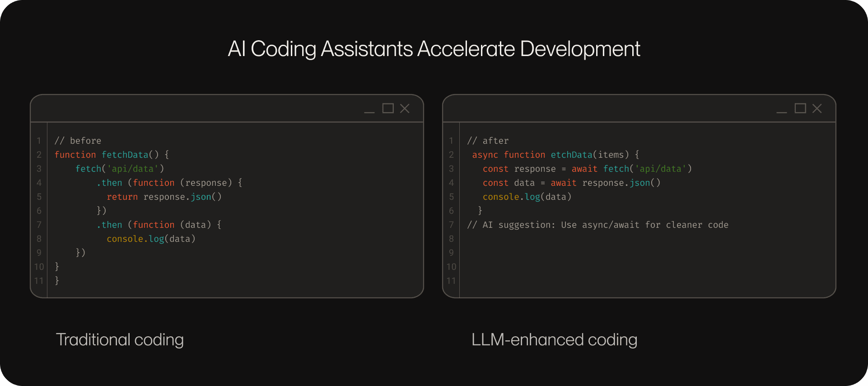Select line number 7 in right editor gutter
Image resolution: width=868 pixels, height=386 pixels.
pos(451,225)
